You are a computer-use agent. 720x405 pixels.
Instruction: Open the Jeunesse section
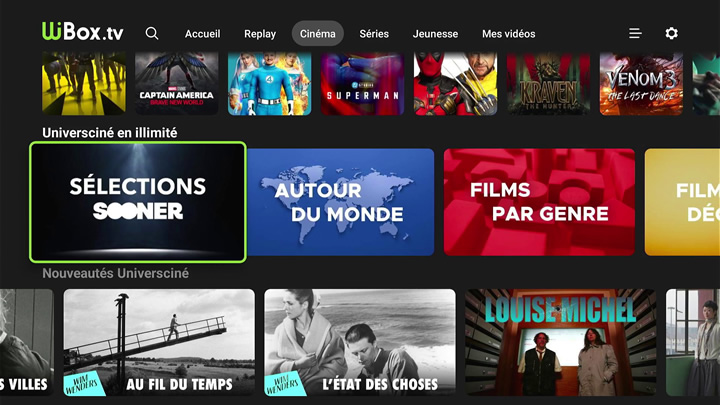[x=435, y=34]
